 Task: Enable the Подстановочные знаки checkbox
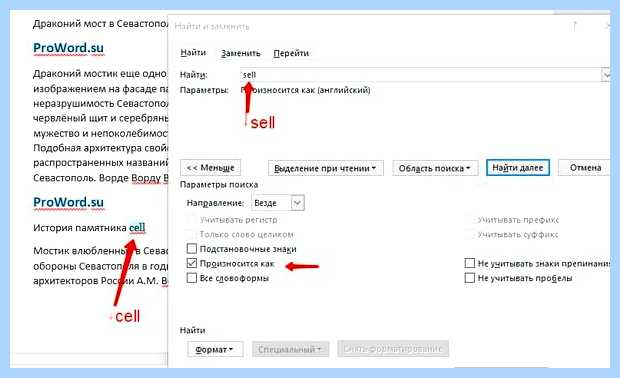click(x=192, y=249)
